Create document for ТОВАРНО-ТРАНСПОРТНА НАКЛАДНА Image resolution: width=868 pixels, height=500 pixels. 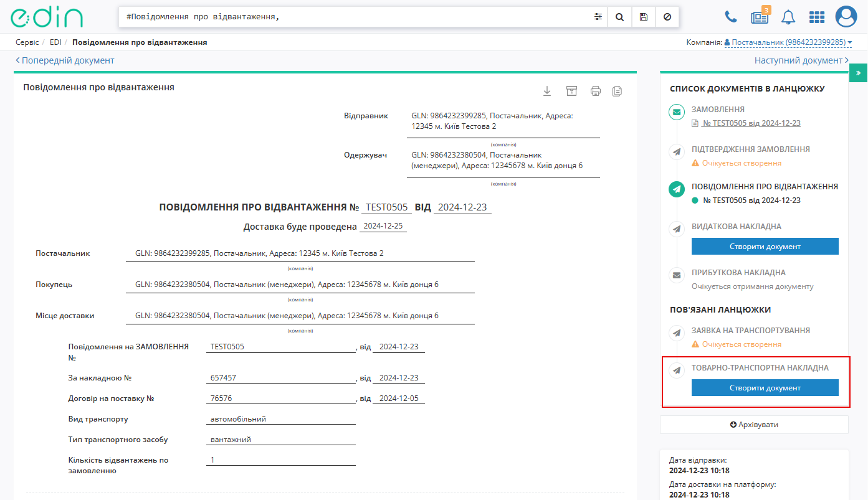tap(765, 388)
